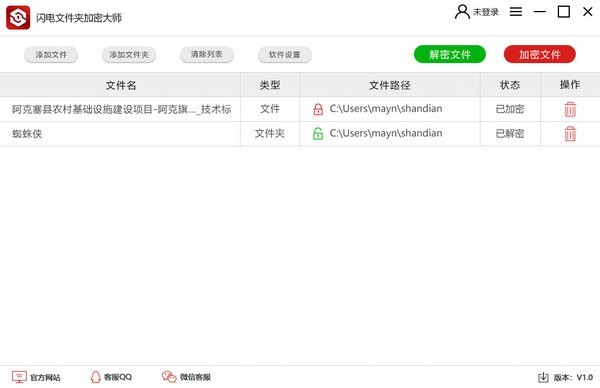Click the 状态 column header

point(510,85)
